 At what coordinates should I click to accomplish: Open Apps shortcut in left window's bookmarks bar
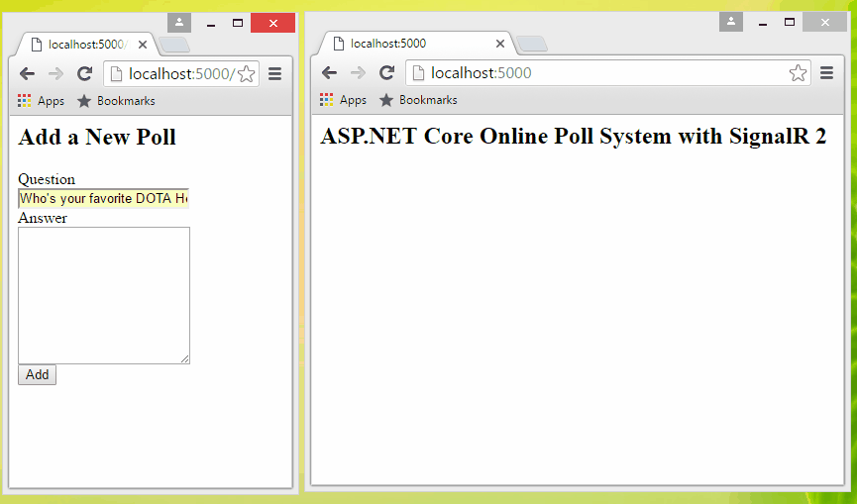point(41,101)
